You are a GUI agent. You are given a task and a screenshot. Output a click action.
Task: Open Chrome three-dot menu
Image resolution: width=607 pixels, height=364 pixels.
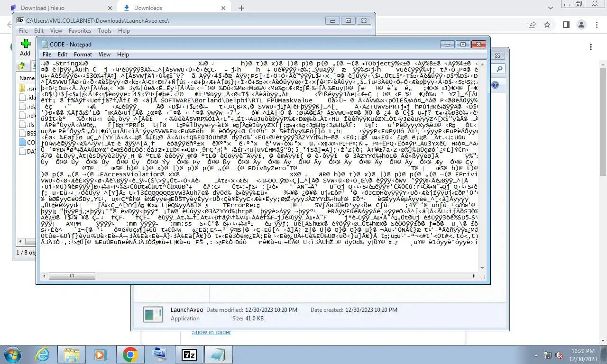pyautogui.click(x=598, y=25)
